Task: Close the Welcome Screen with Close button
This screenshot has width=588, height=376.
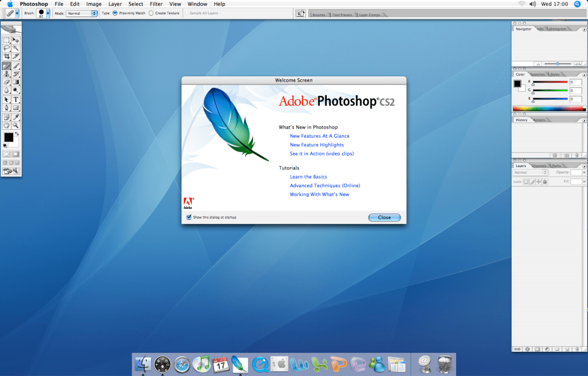Action: pos(384,218)
